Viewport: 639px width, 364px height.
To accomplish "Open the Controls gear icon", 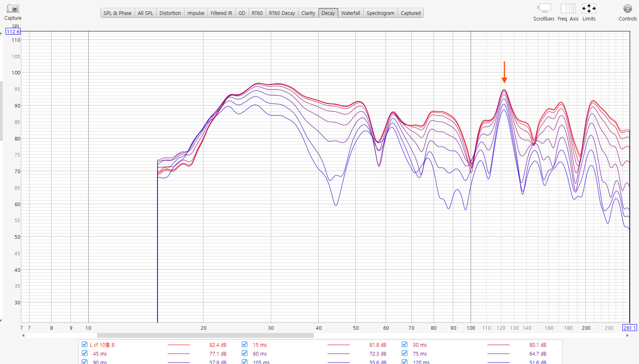I will [627, 8].
